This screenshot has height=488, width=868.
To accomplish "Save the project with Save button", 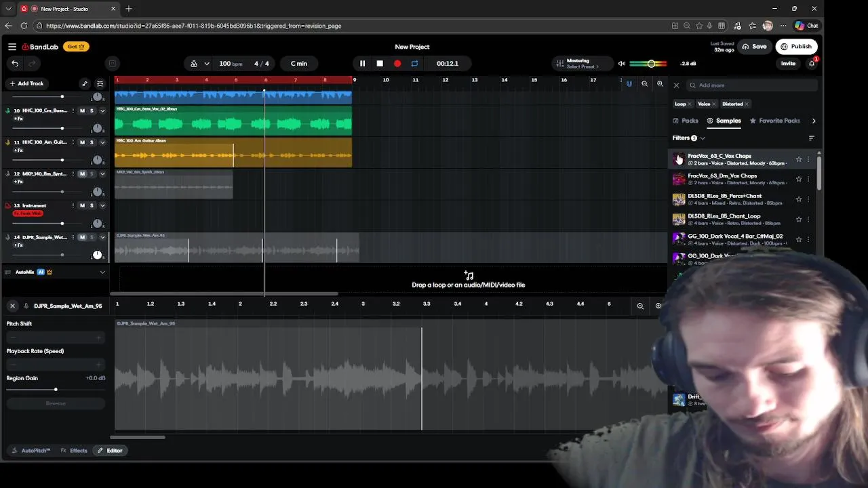I will (754, 47).
